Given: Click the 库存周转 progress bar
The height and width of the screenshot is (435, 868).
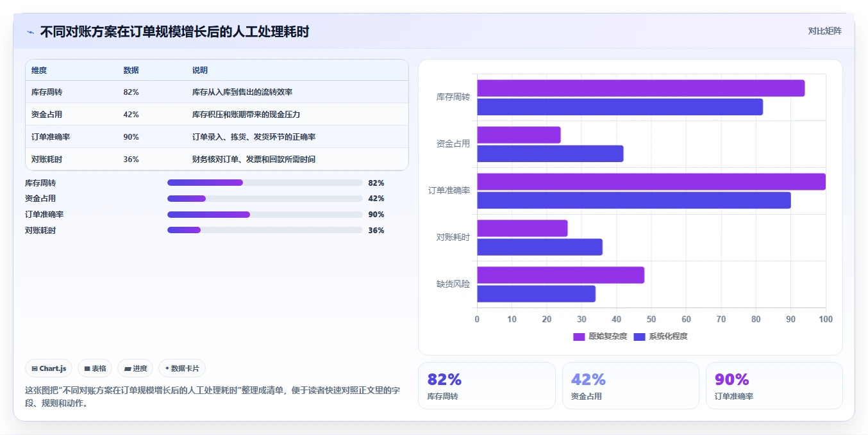Looking at the screenshot, I should 265,183.
